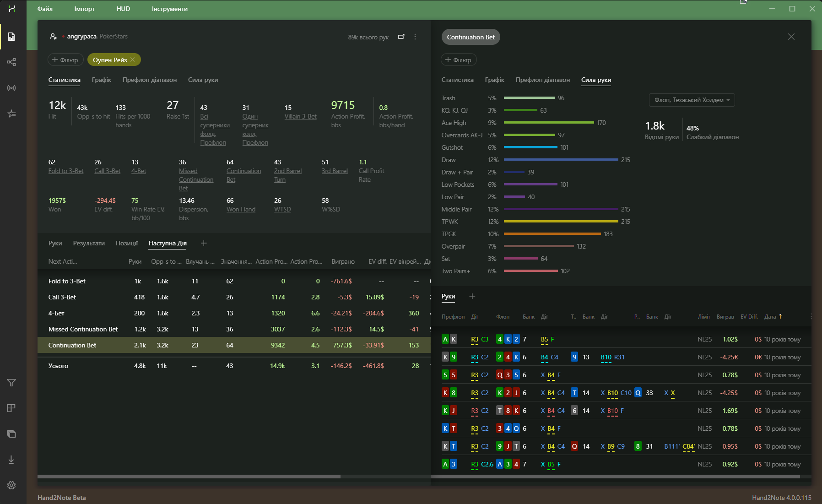Open the Fold to 3-Bet stat link
The width and height of the screenshot is (822, 504).
coord(66,171)
